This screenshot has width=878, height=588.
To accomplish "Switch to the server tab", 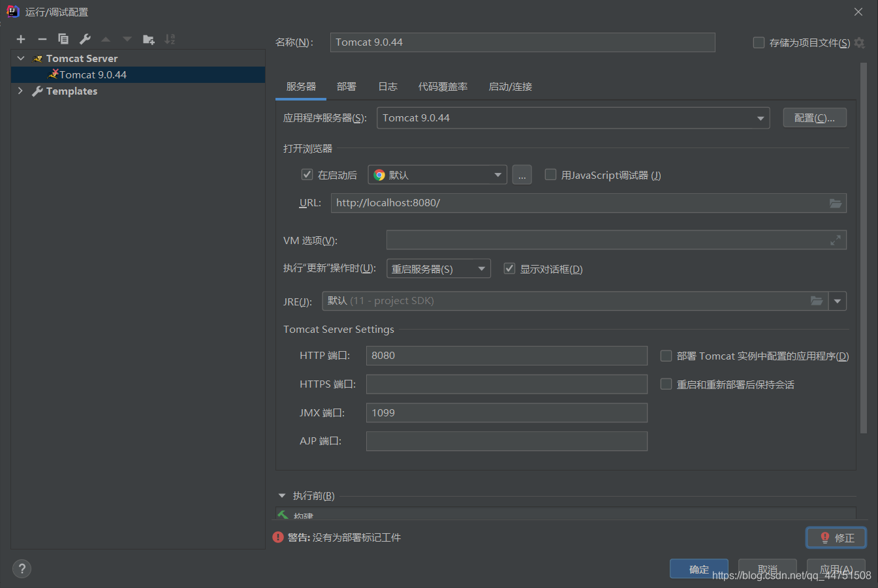I will click(301, 87).
